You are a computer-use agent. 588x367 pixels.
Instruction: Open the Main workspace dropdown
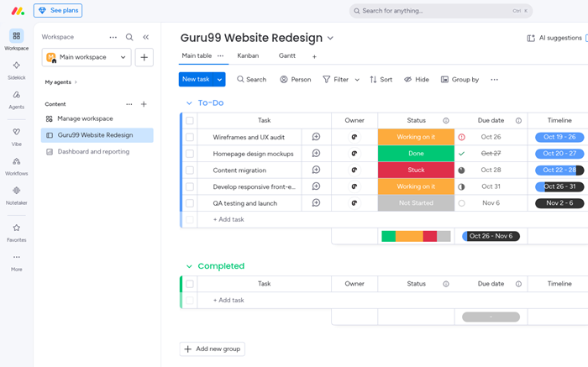point(87,57)
